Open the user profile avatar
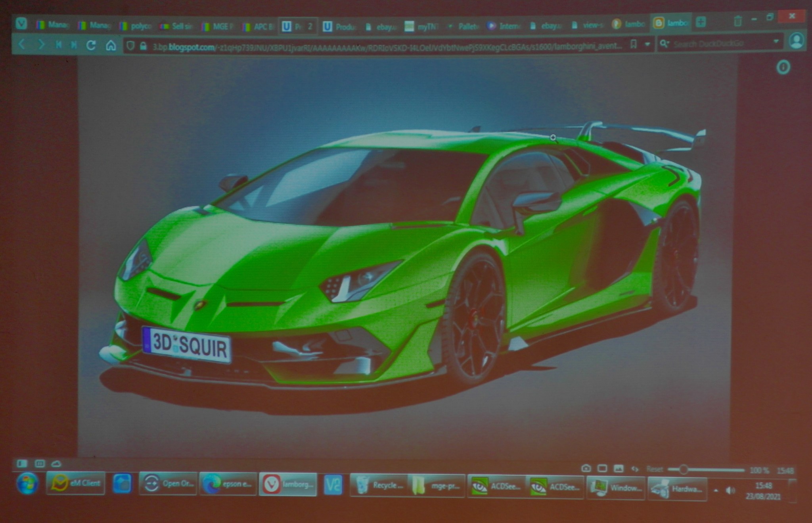The width and height of the screenshot is (812, 523). 796,40
